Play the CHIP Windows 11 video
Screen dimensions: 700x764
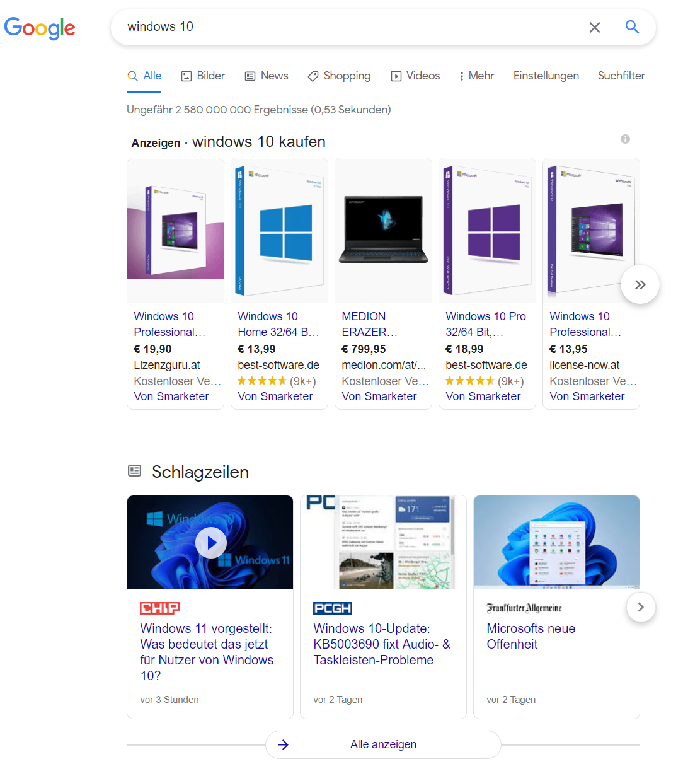coord(210,542)
